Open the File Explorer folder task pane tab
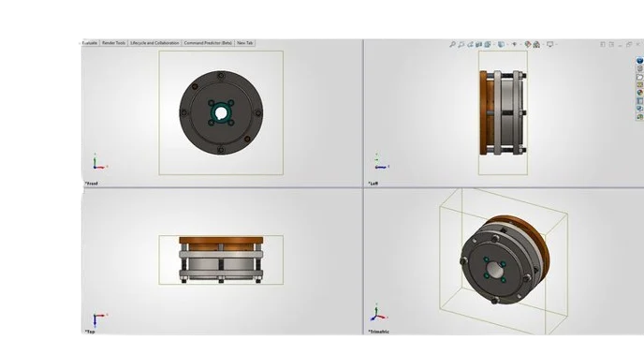Screen dimensions: 644x340 tap(640, 77)
